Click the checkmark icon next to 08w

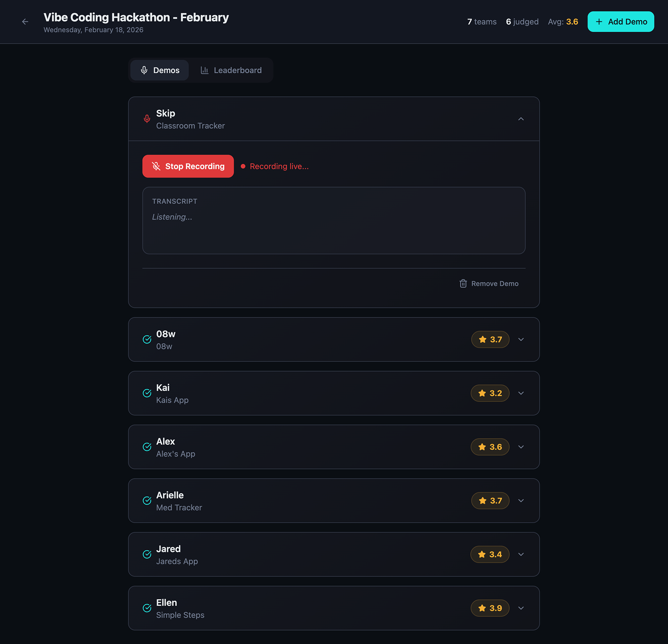pos(147,340)
